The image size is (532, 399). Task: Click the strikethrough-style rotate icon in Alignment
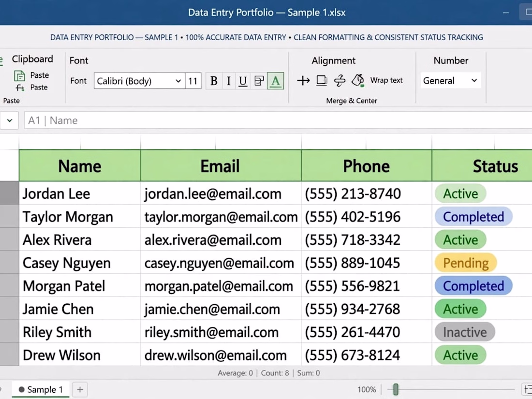[340, 80]
